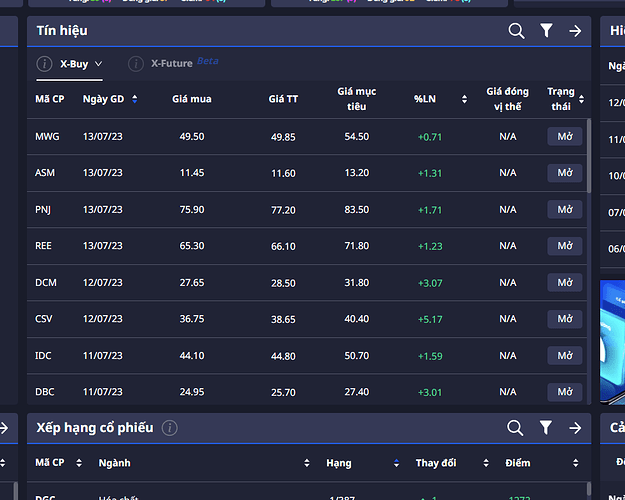Click the arrow icon in Xếp hạng cổ phiếu header

pos(575,428)
